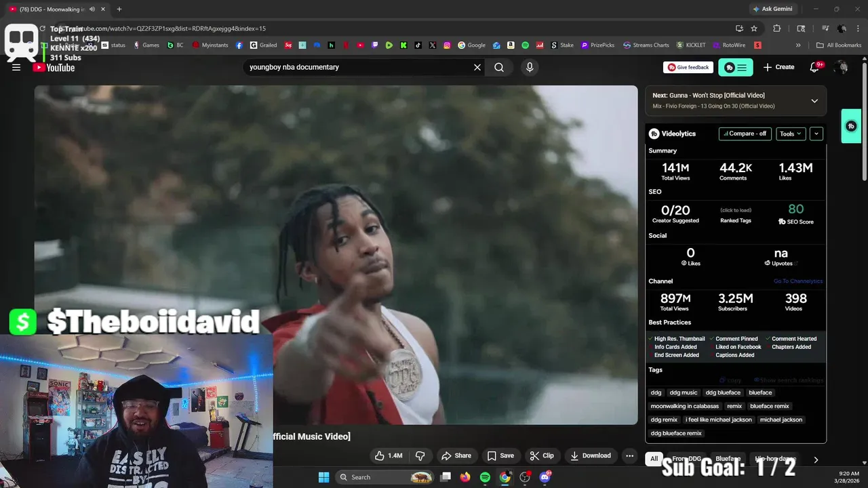The height and width of the screenshot is (488, 868).
Task: Click the video player to pause
Action: [x=336, y=254]
